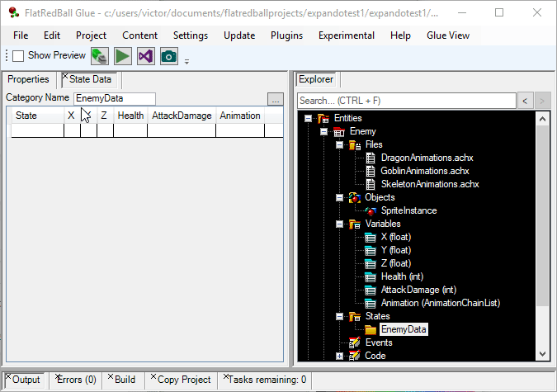557x392 pixels.
Task: Open the Update menu
Action: [x=239, y=35]
